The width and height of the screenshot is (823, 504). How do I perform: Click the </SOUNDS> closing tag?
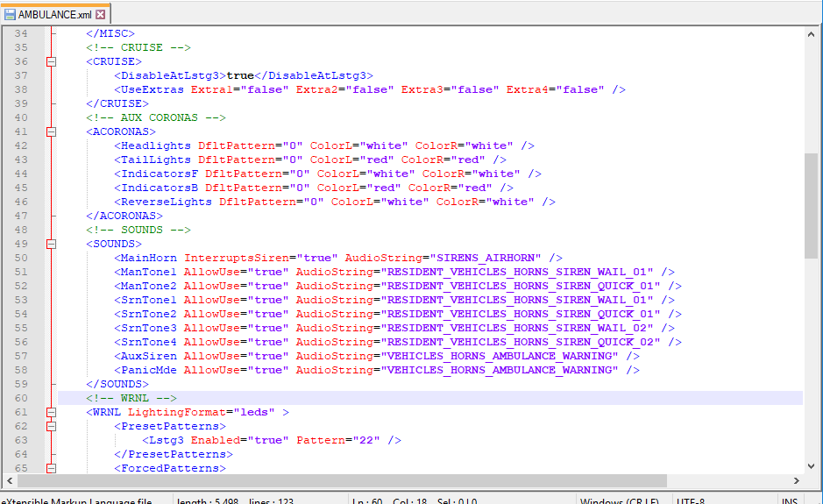117,384
